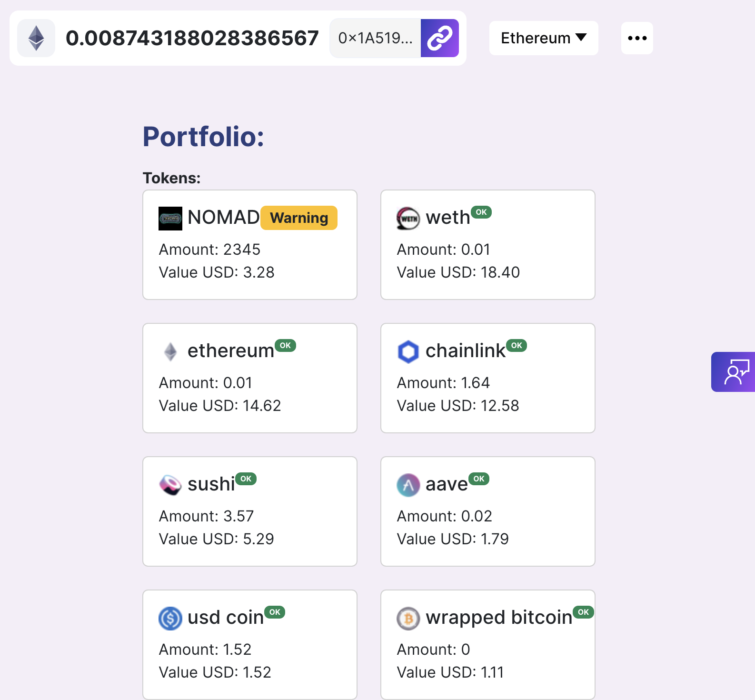Click the chainlink hexagon icon
The height and width of the screenshot is (700, 755).
click(407, 351)
